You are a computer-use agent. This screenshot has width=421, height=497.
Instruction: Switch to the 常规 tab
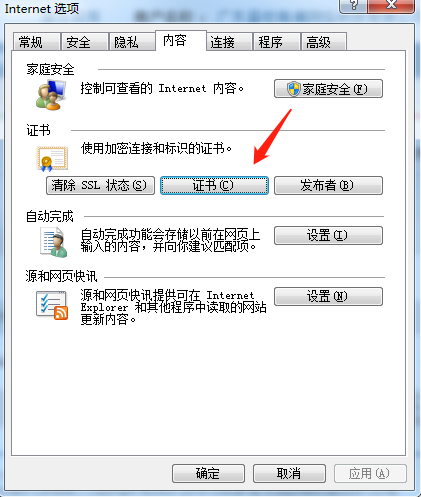point(37,42)
